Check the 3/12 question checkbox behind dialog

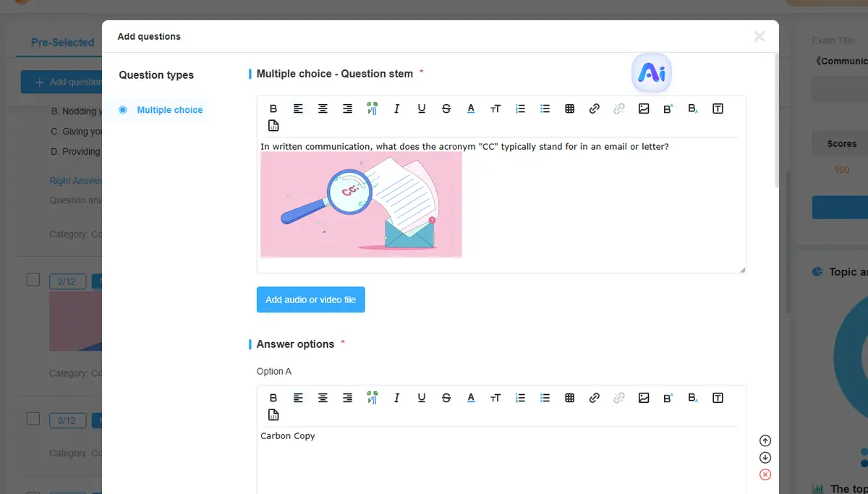(x=33, y=418)
